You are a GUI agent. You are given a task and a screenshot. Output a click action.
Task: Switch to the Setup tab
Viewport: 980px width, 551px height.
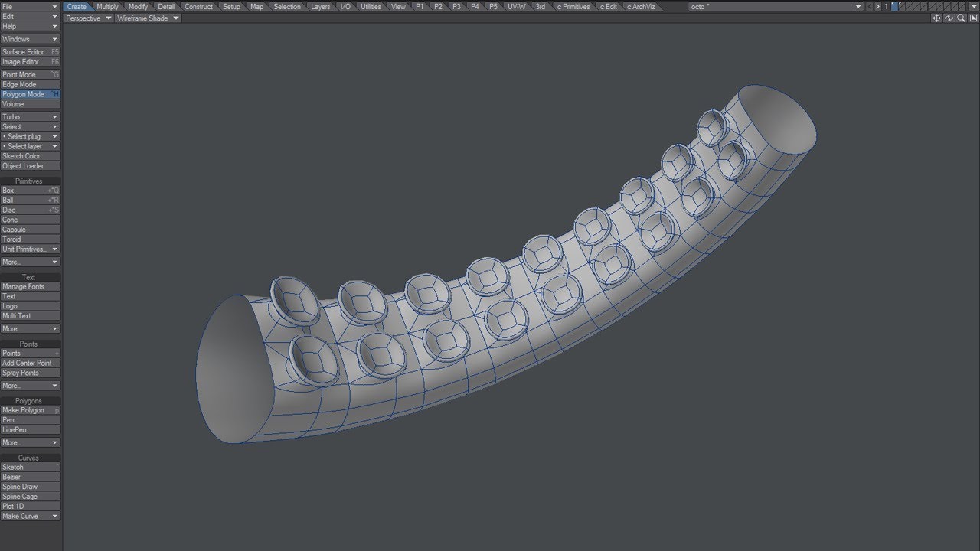tap(231, 7)
